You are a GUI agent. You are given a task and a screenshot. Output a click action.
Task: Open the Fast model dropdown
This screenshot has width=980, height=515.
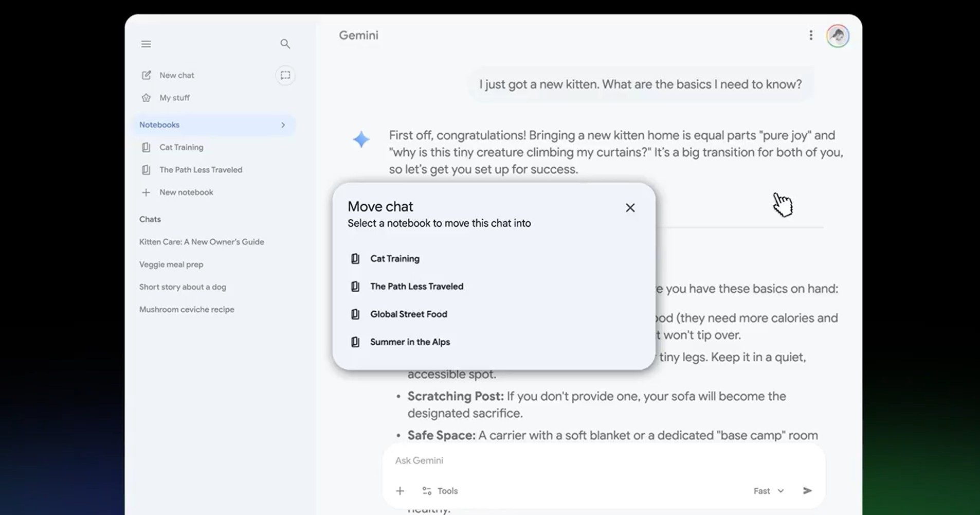[768, 491]
